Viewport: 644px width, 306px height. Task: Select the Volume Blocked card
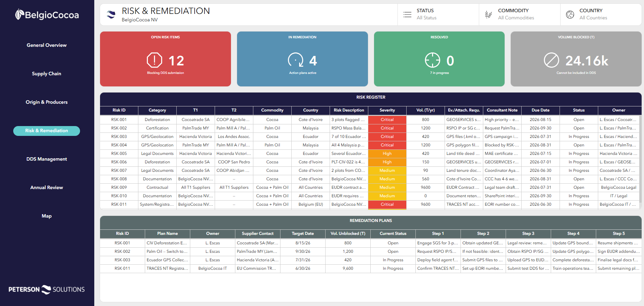pos(576,59)
